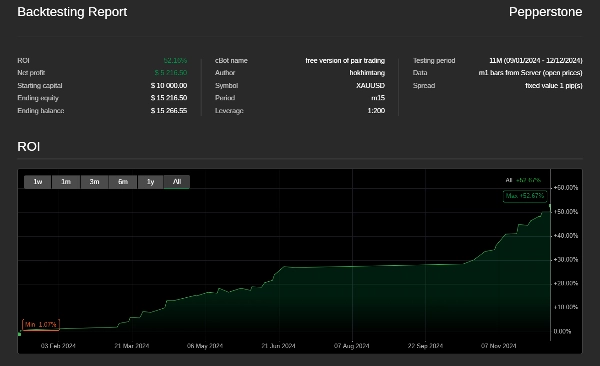This screenshot has width=600, height=366.
Task: Click Spread value 'fixed value 1 pip(s)'
Action: (554, 86)
